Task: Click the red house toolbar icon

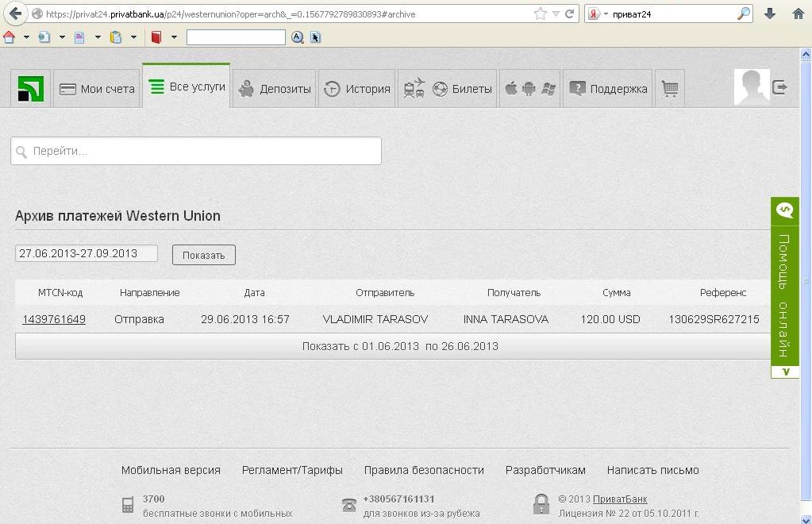Action: pyautogui.click(x=9, y=37)
